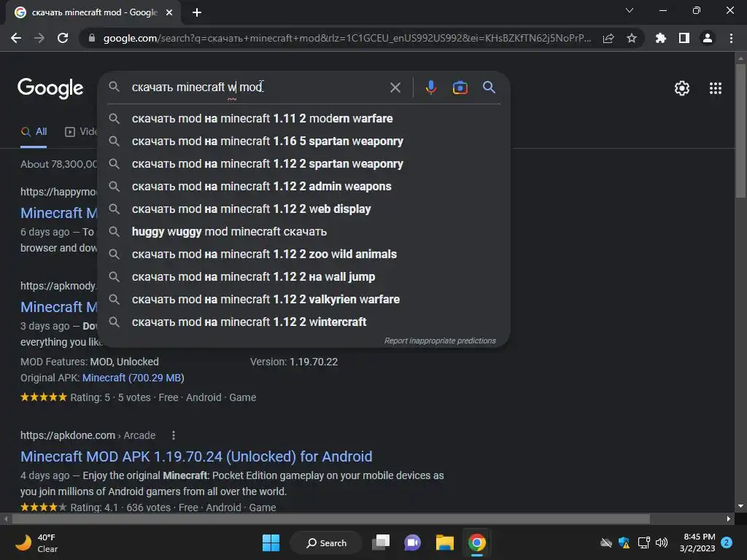Open Minecraft MOD APK 1.19.70.24 result
Image resolution: width=747 pixels, height=560 pixels.
pyautogui.click(x=196, y=456)
